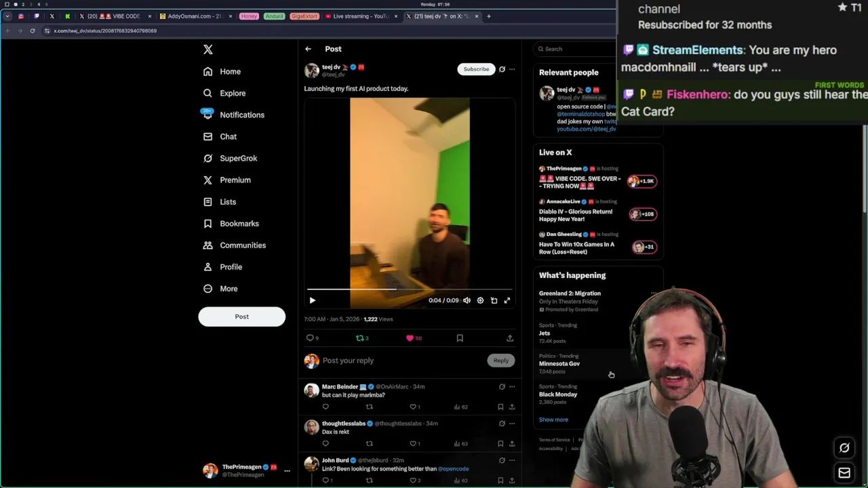Screen dimensions: 868x488
Task: Open the video settings gear
Action: (x=480, y=300)
